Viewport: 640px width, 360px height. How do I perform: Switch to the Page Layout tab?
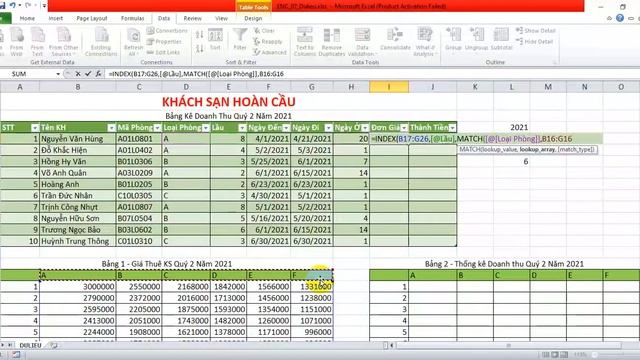[92, 18]
